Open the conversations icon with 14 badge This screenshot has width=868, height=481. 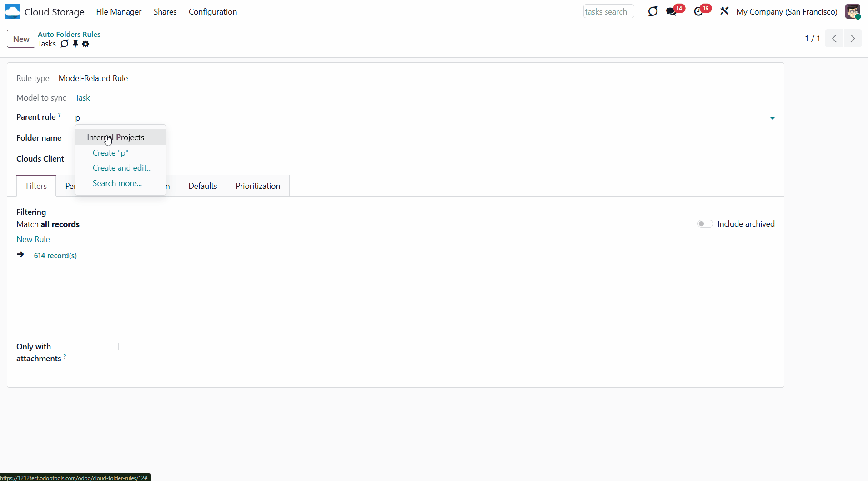(x=671, y=12)
